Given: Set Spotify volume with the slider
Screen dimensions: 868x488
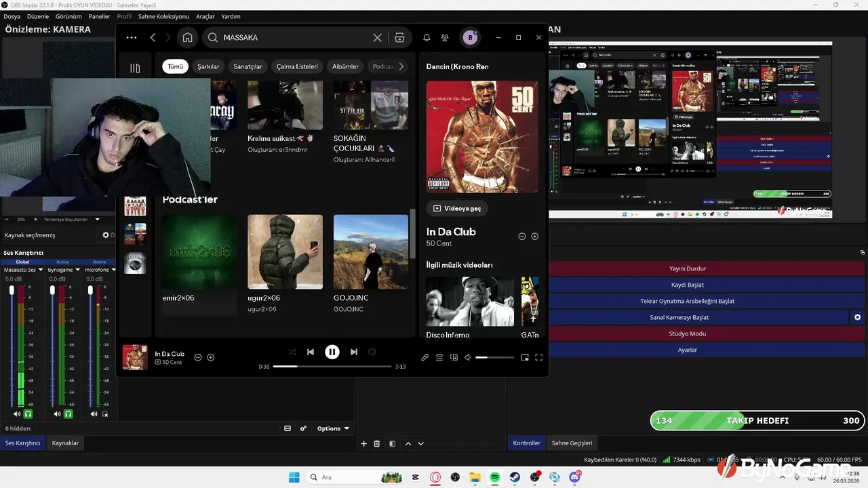Looking at the screenshot, I should pyautogui.click(x=494, y=357).
